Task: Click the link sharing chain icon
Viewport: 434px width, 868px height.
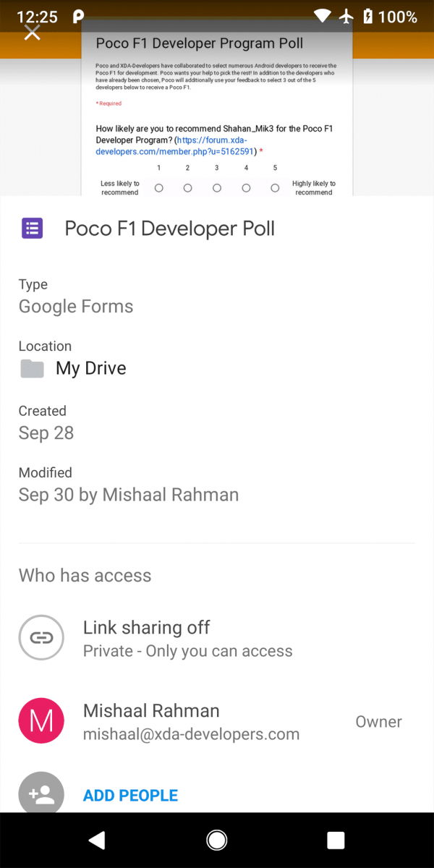Action: tap(41, 637)
